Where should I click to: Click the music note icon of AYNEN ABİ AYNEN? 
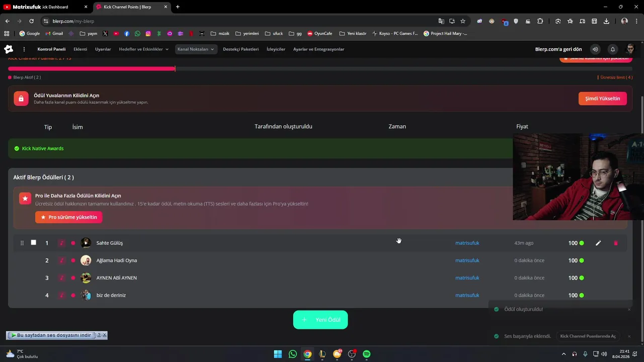click(62, 278)
